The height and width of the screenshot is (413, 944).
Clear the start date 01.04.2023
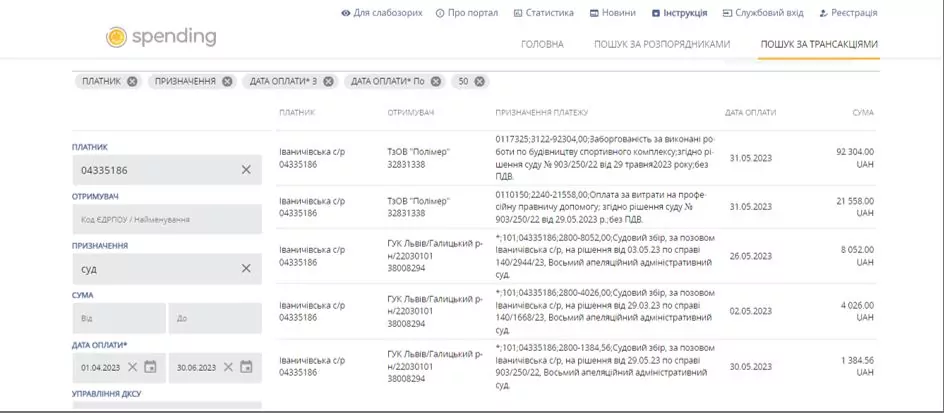pos(132,367)
